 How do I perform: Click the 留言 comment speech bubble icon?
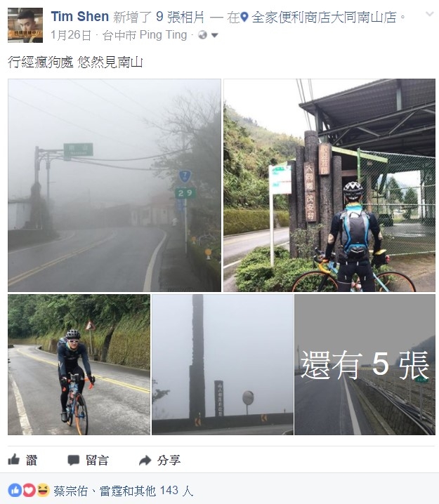(x=73, y=460)
